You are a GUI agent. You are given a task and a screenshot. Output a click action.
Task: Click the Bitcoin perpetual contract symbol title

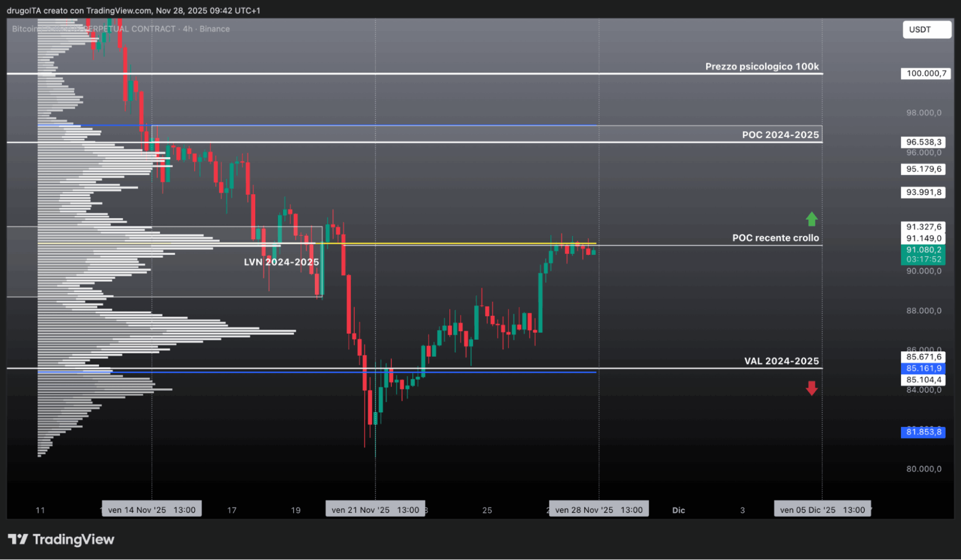pos(121,29)
